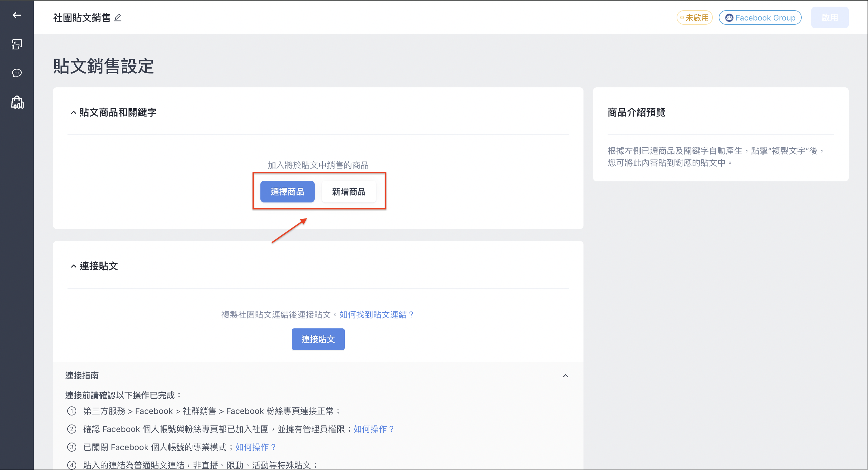The height and width of the screenshot is (470, 868).
Task: Click the 連接指南 label
Action: [82, 375]
